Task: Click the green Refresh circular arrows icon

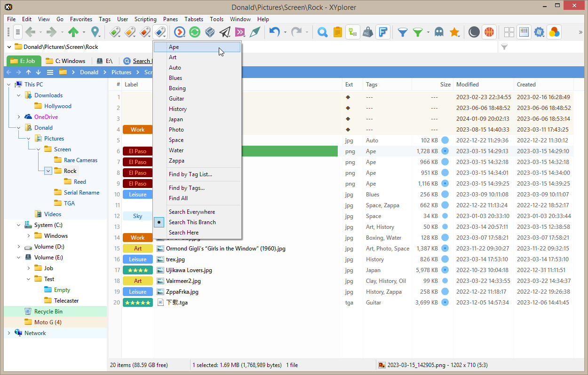Action: (194, 32)
